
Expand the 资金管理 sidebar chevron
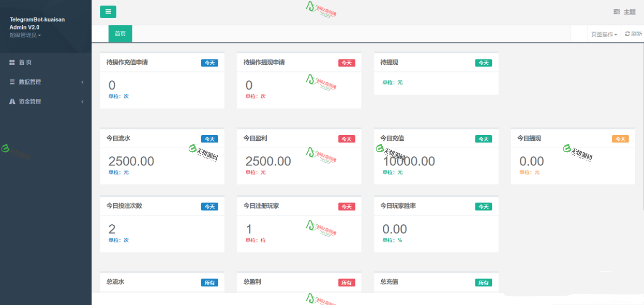point(82,101)
